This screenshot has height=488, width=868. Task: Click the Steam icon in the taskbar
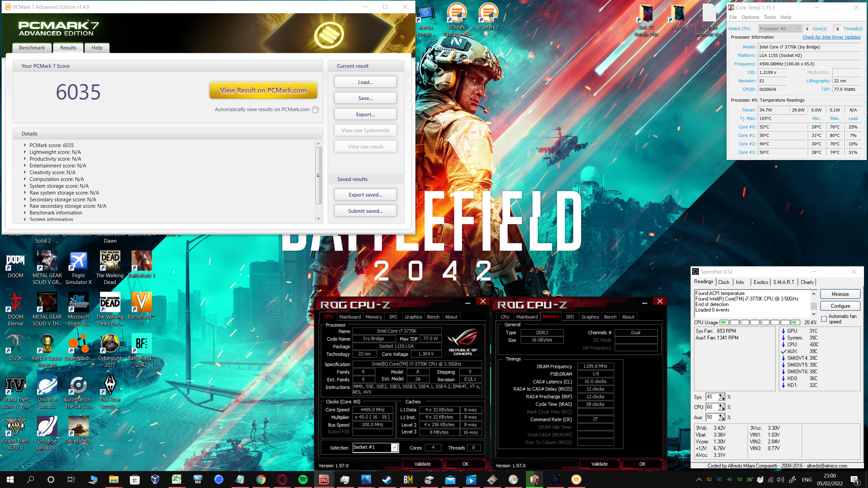coord(387,479)
